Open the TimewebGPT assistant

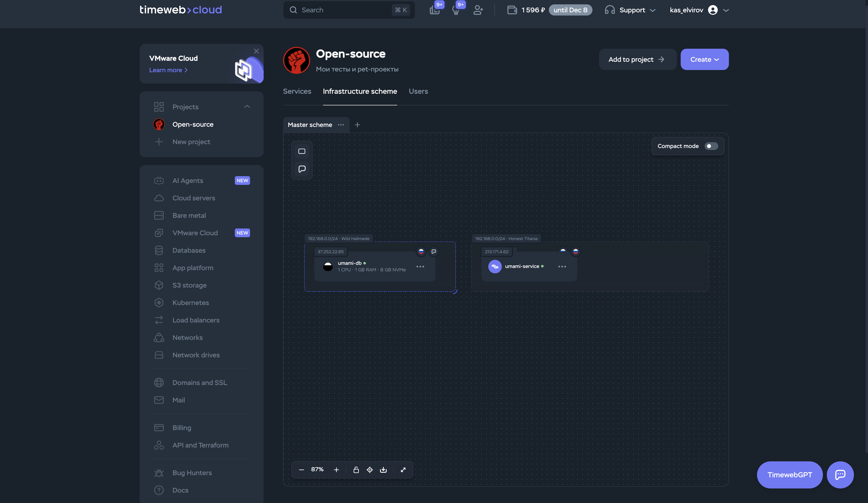(789, 475)
